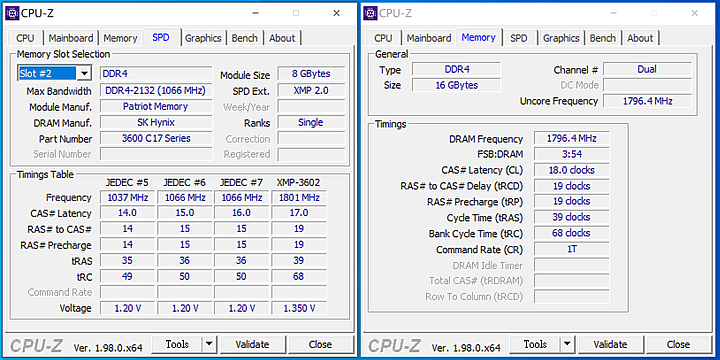Click JEDEC #5 tRAS value 35 cell

coord(128,261)
